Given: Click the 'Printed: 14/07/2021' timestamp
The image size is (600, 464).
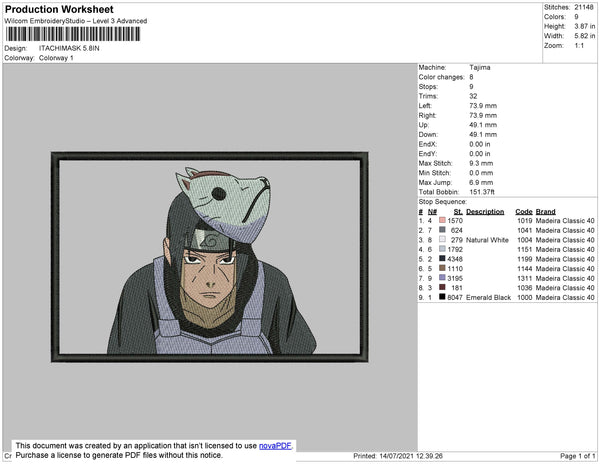Looking at the screenshot, I should point(398,456).
